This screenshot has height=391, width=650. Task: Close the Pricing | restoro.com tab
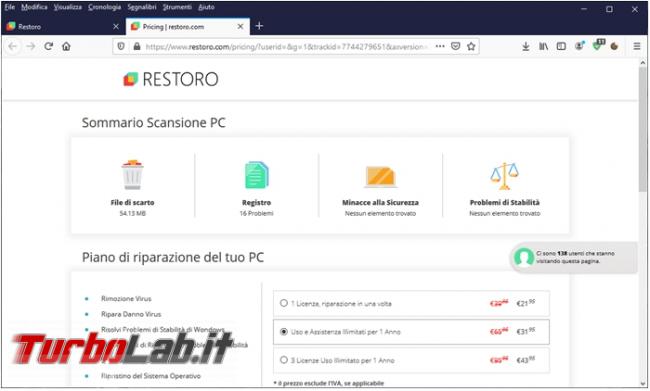point(240,27)
